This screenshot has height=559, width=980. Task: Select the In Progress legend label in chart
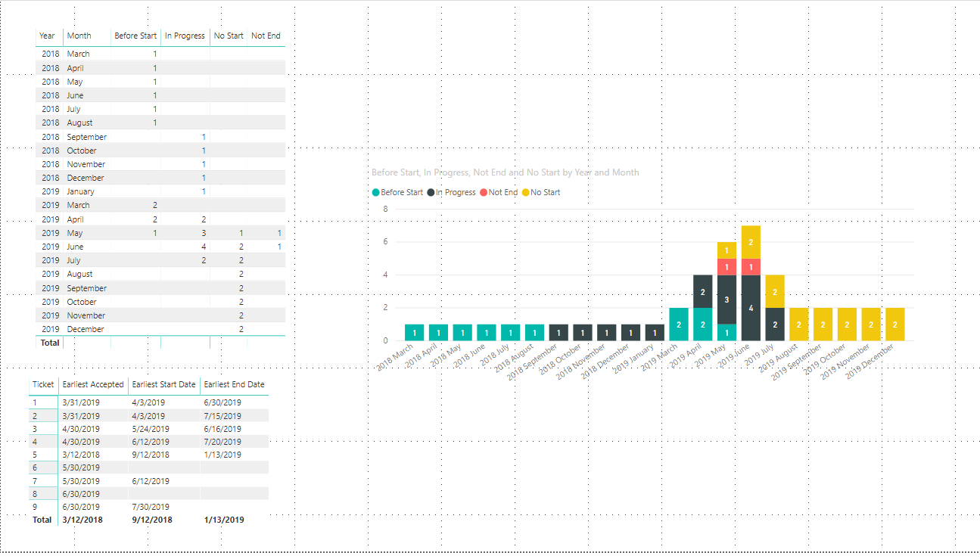pyautogui.click(x=456, y=193)
